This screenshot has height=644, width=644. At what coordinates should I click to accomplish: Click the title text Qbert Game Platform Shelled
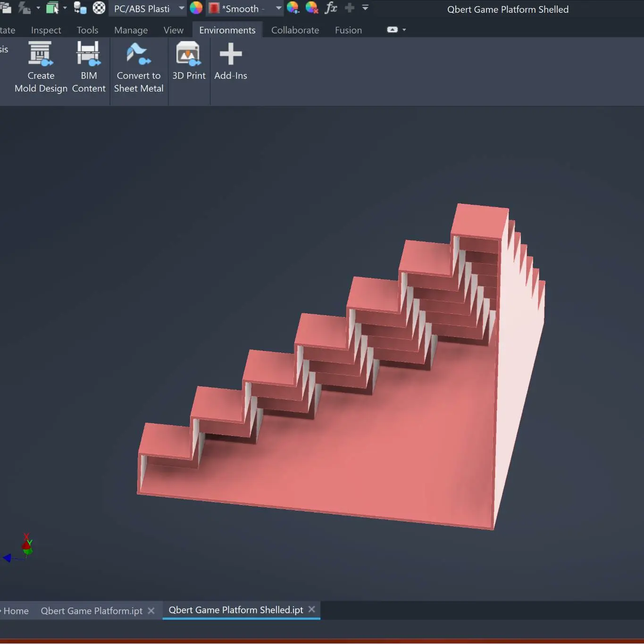[x=508, y=9]
